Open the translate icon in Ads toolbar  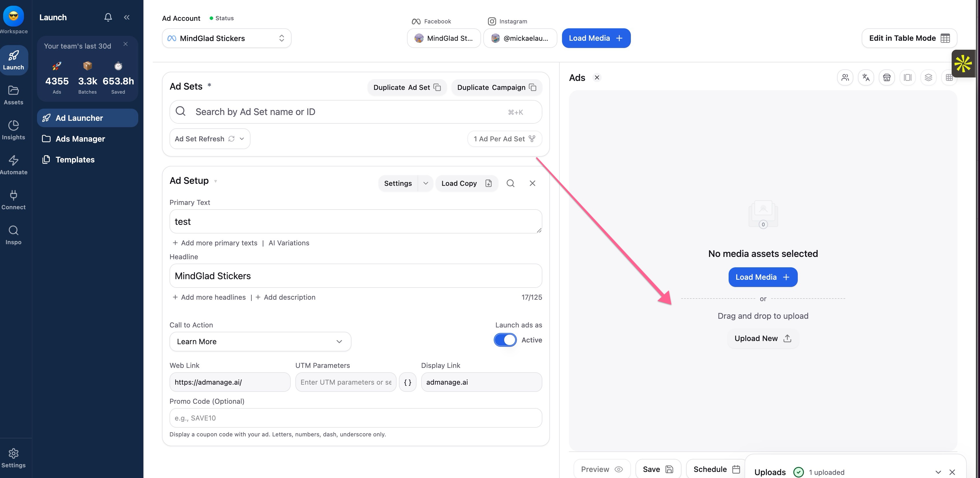point(866,77)
